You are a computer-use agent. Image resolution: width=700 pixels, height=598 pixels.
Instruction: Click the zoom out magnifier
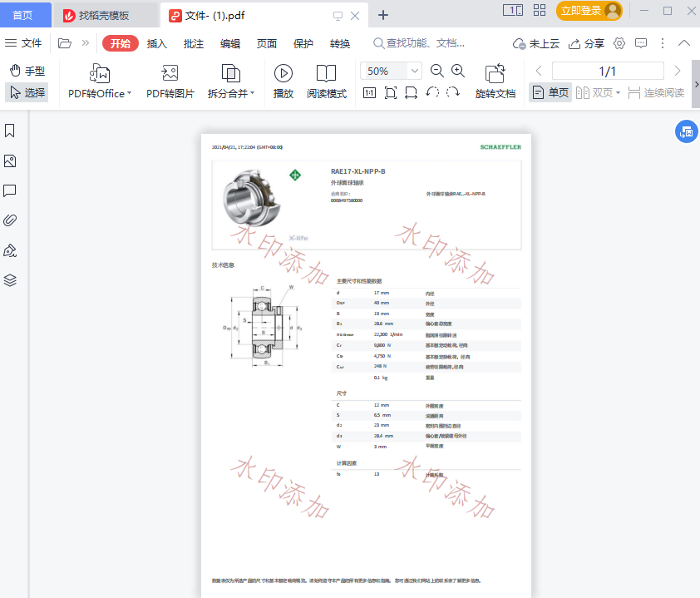[x=437, y=71]
